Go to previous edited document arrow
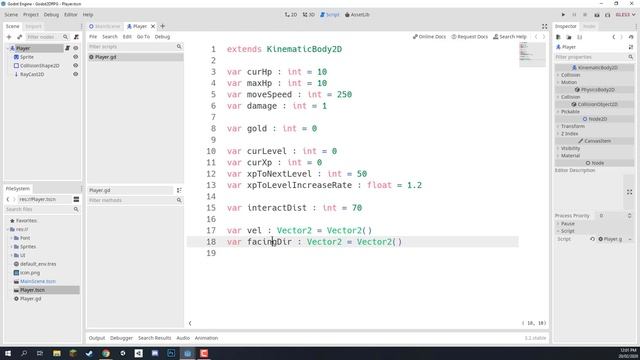 coord(536,37)
